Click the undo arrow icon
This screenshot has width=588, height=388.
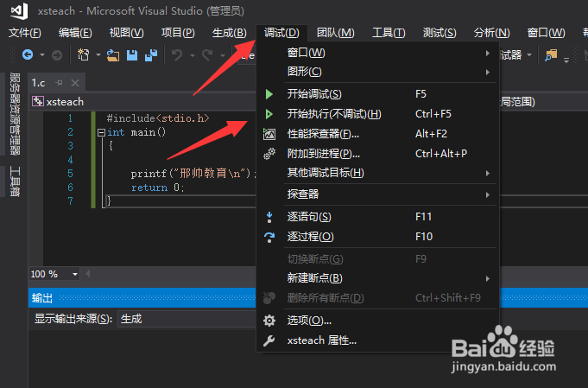point(177,55)
